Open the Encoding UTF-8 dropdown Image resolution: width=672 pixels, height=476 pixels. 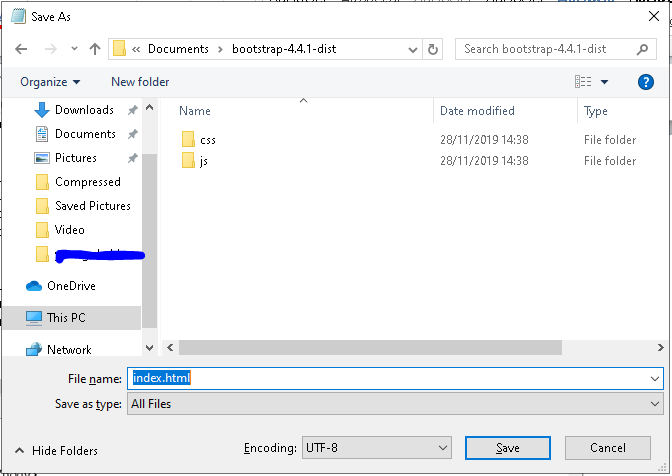(377, 448)
